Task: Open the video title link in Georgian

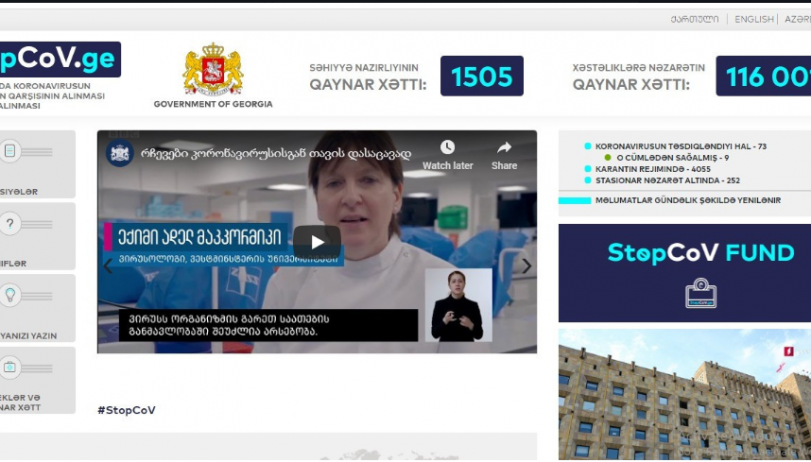Action: pyautogui.click(x=276, y=154)
